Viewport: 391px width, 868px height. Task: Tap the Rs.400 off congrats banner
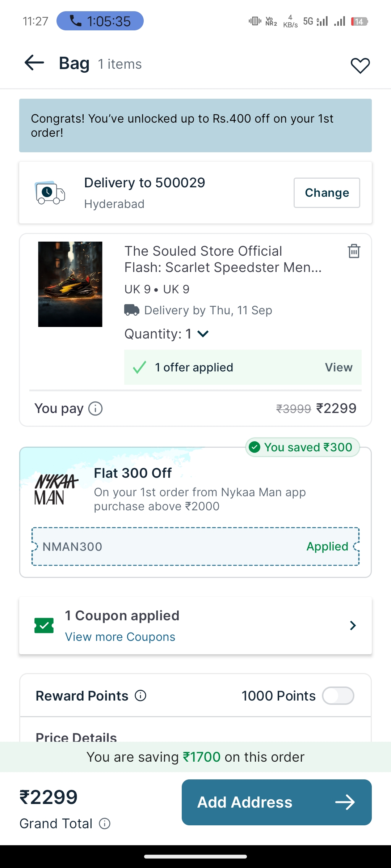[195, 125]
